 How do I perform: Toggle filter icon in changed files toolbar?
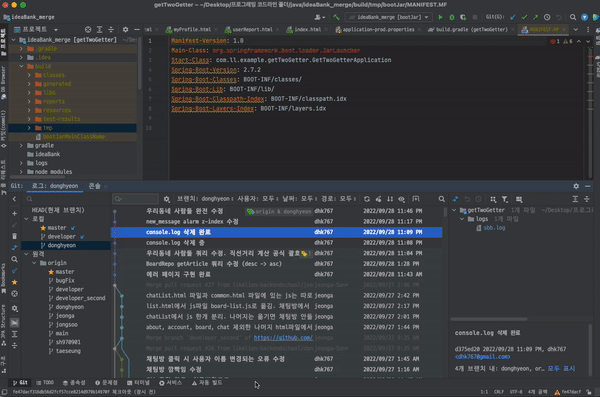coord(505,199)
